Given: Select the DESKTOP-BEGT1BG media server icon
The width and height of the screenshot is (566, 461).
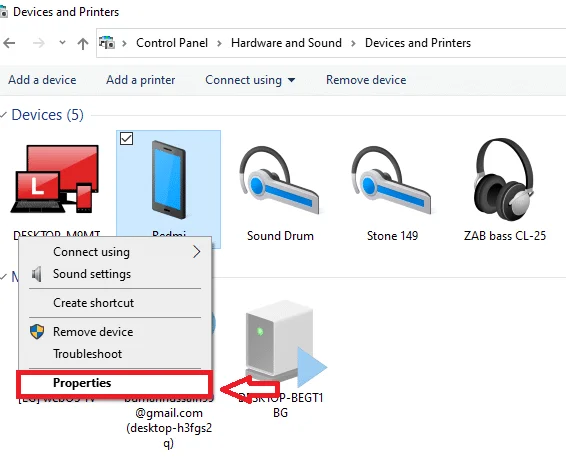Looking at the screenshot, I should click(285, 345).
